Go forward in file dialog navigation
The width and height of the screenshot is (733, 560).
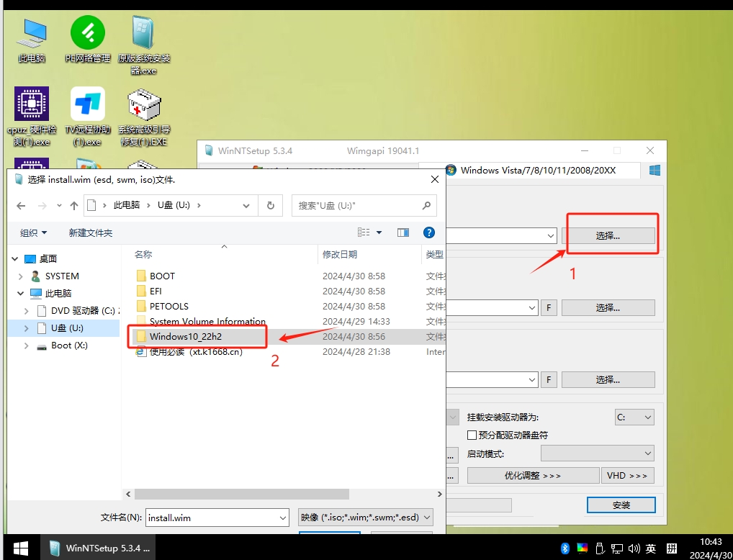42,206
